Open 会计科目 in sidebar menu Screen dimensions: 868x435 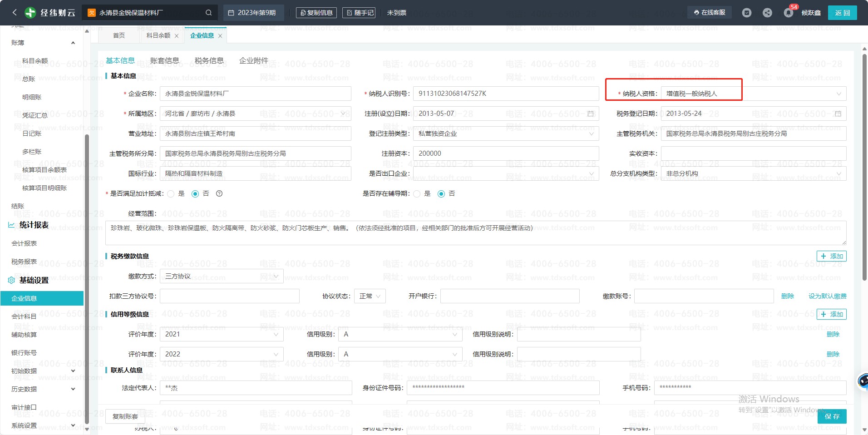pos(24,316)
